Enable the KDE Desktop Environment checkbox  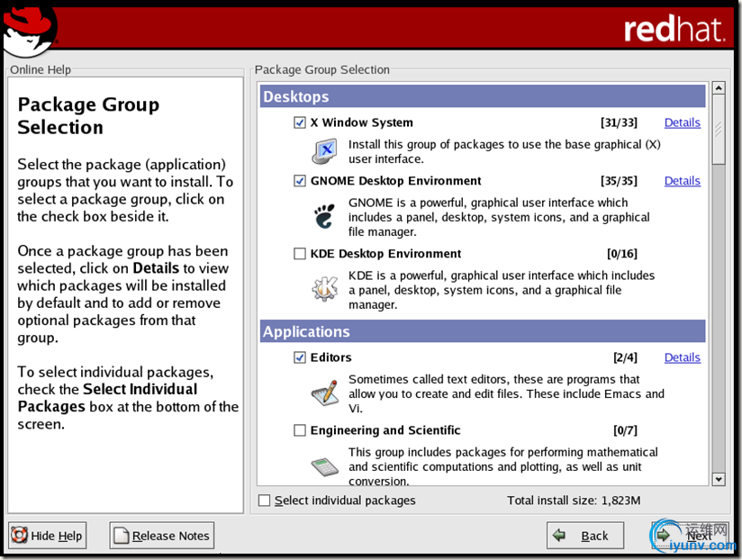tap(300, 254)
